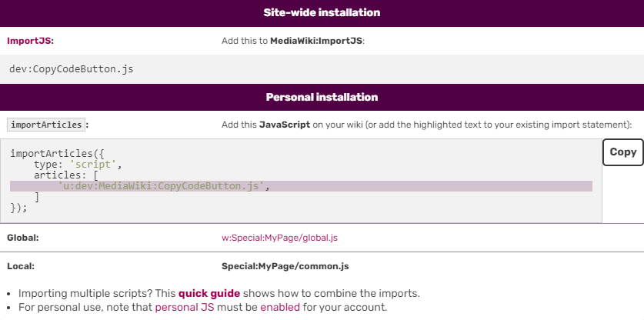Open the ImportJS link

[30, 40]
